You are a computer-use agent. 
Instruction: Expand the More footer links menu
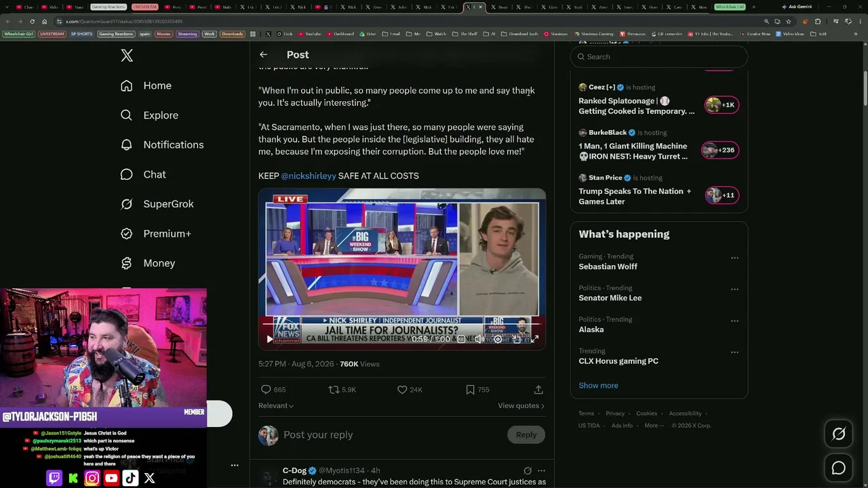pos(654,426)
